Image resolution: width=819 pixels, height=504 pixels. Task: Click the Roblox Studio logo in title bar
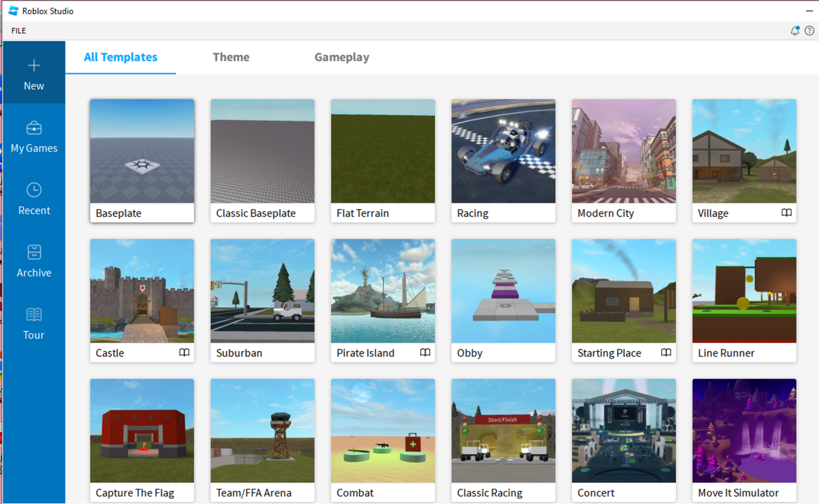coord(14,11)
